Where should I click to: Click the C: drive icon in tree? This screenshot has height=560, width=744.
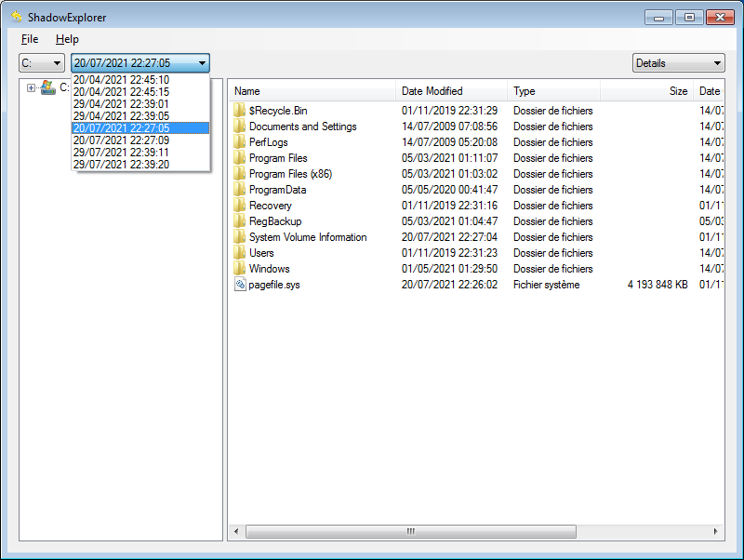pos(48,87)
